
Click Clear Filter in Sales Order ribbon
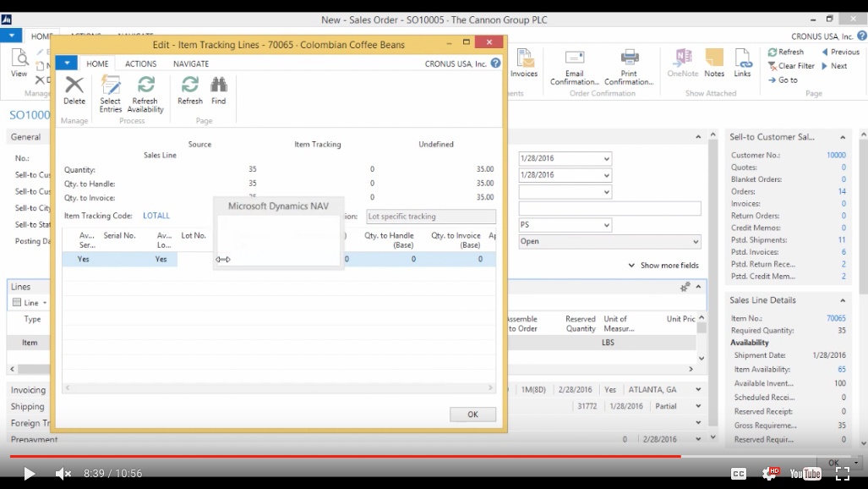(791, 65)
